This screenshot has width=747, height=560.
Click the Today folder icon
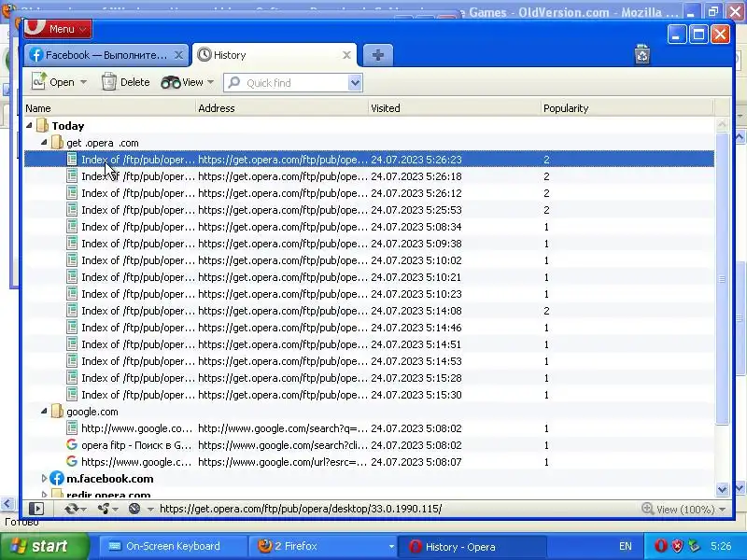click(42, 125)
